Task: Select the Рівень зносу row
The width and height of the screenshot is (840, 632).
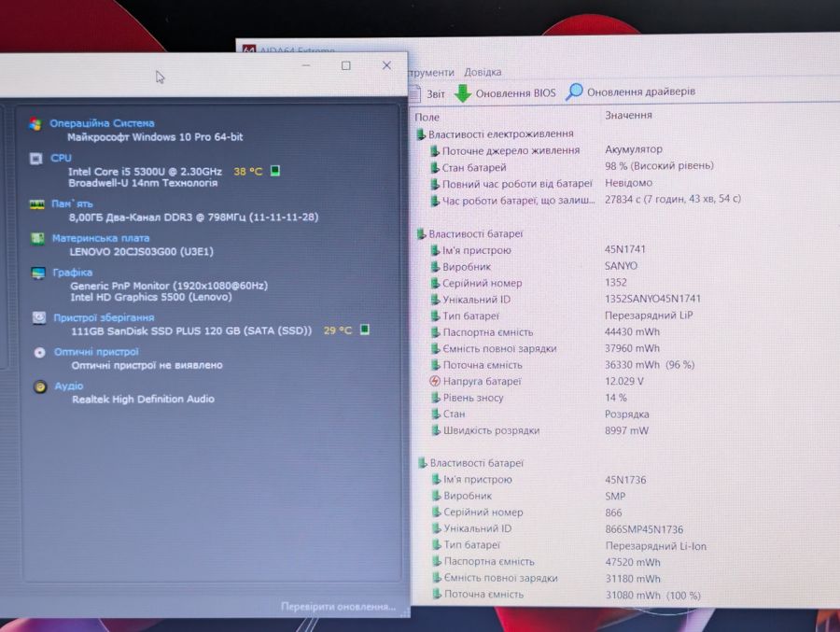Action: pyautogui.click(x=467, y=399)
